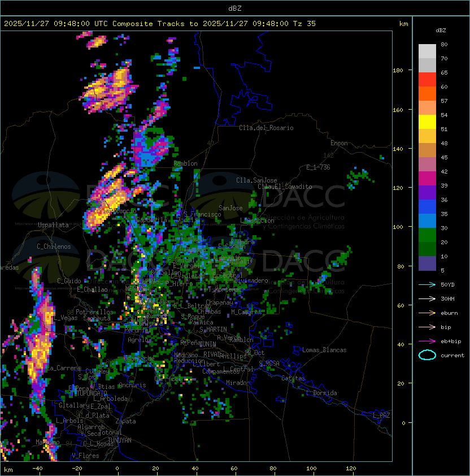Click the 'dBZ' title at top

[x=235, y=8]
